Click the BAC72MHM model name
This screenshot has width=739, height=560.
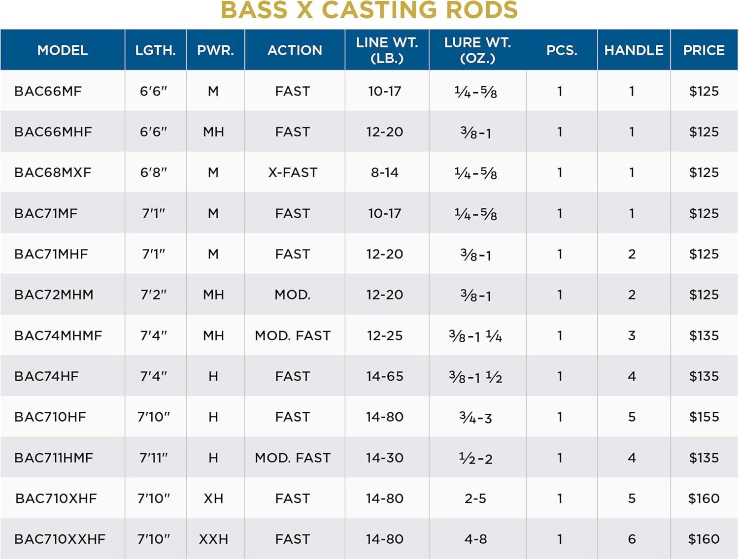[x=54, y=295]
